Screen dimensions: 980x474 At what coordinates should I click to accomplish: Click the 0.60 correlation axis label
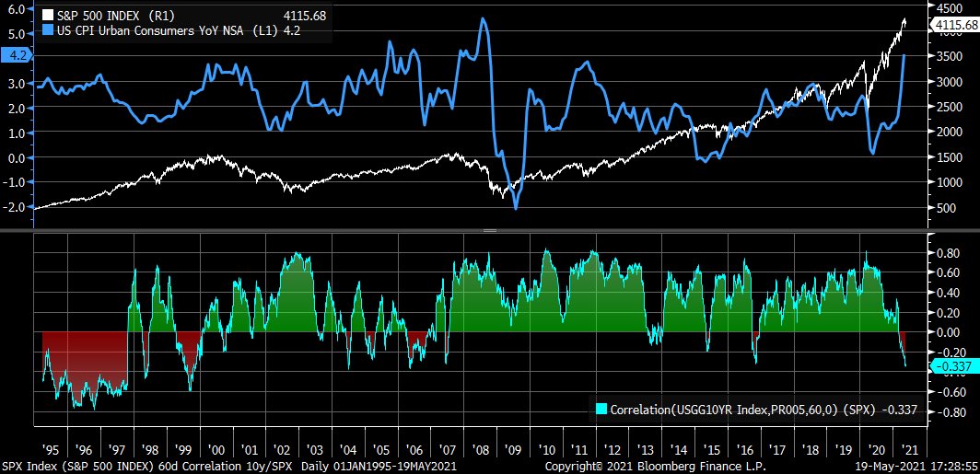coord(950,272)
